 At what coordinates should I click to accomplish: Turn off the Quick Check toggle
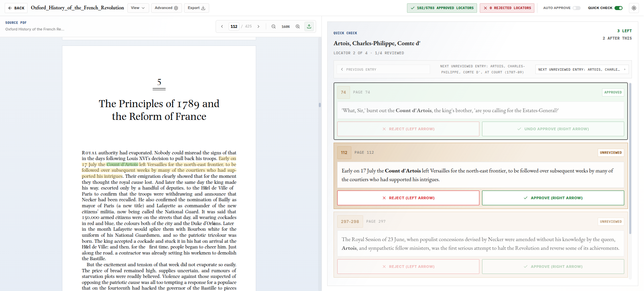(618, 8)
